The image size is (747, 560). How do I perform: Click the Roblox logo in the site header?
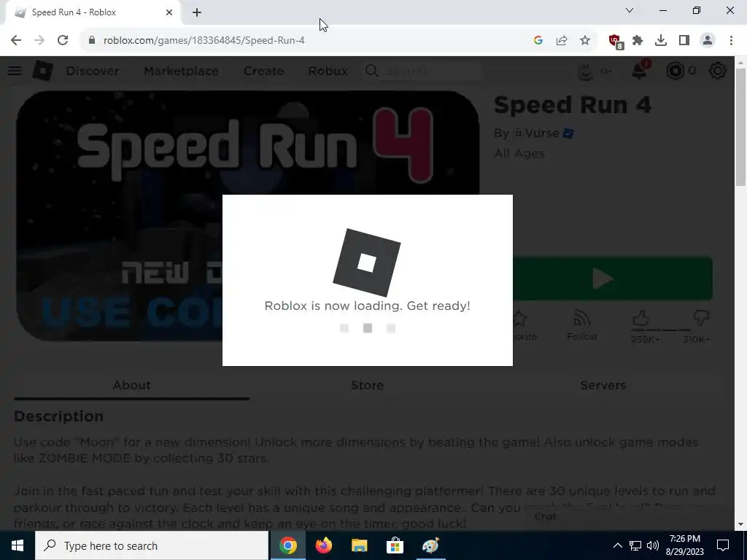click(42, 71)
